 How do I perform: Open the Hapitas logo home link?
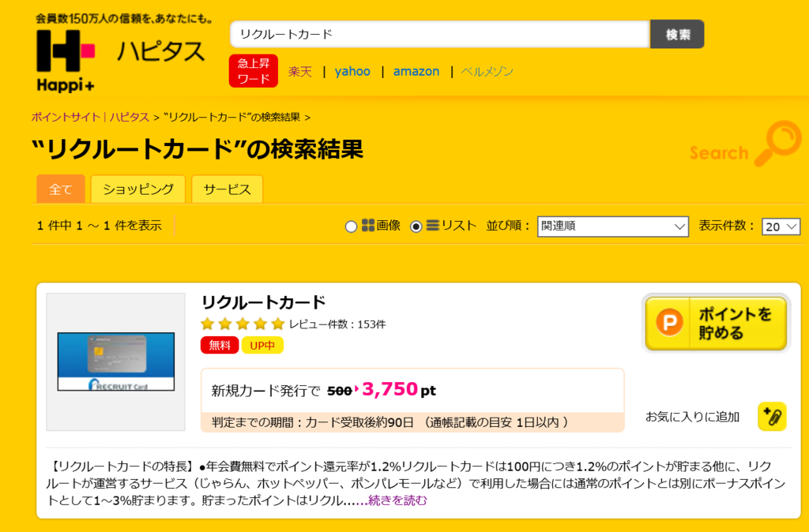(x=66, y=61)
